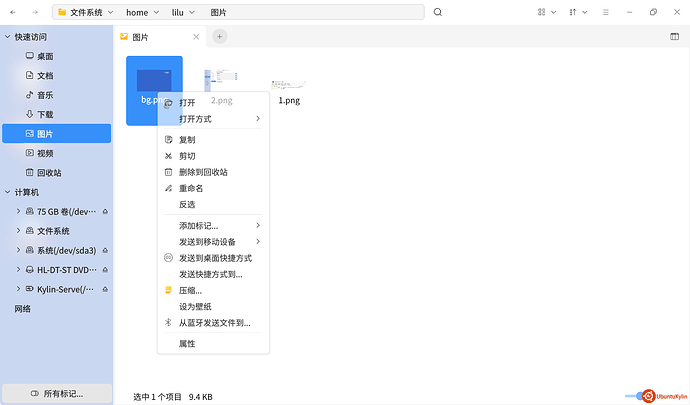Choose 复制 from the context menu
The height and width of the screenshot is (405, 690).
coord(213,140)
